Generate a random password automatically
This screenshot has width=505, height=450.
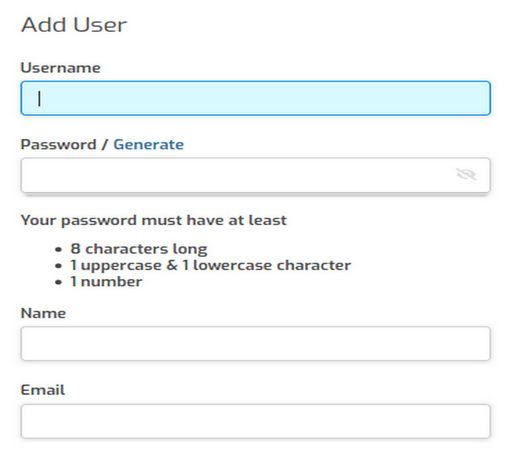tap(148, 145)
